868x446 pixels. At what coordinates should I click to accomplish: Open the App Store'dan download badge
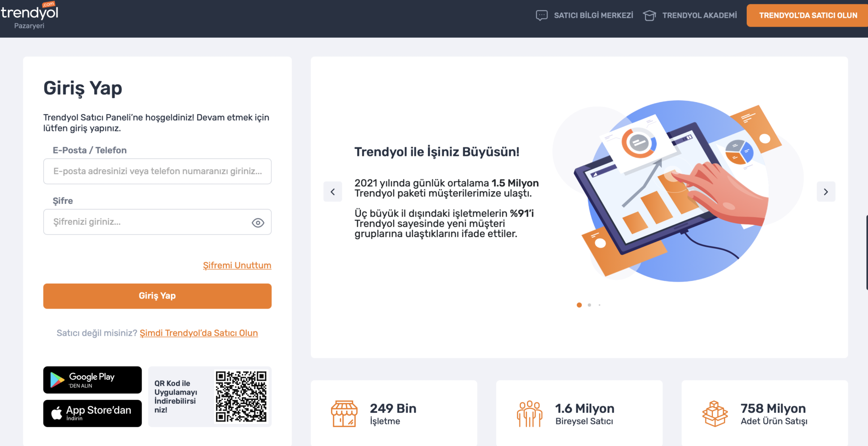pyautogui.click(x=92, y=413)
